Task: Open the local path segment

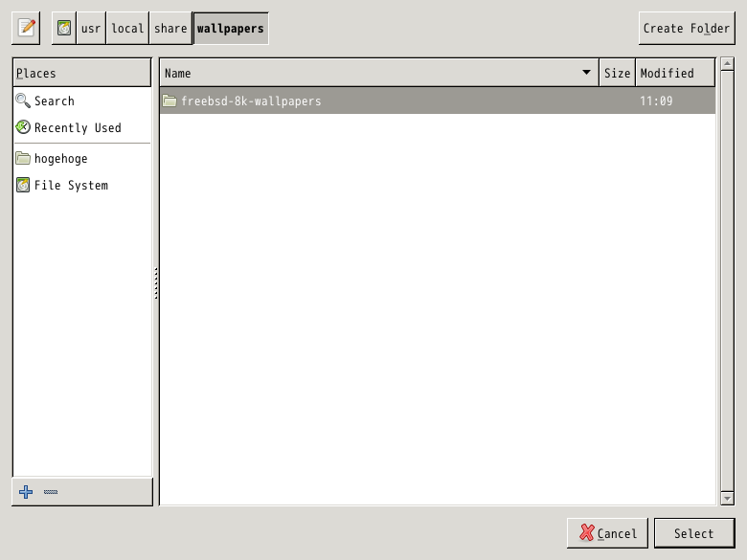Action: tap(127, 28)
